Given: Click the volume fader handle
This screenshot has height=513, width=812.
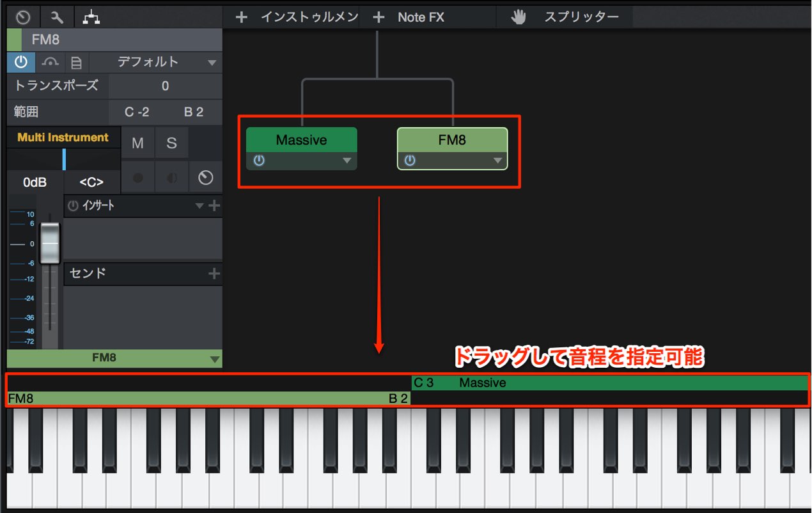Looking at the screenshot, I should pyautogui.click(x=50, y=243).
